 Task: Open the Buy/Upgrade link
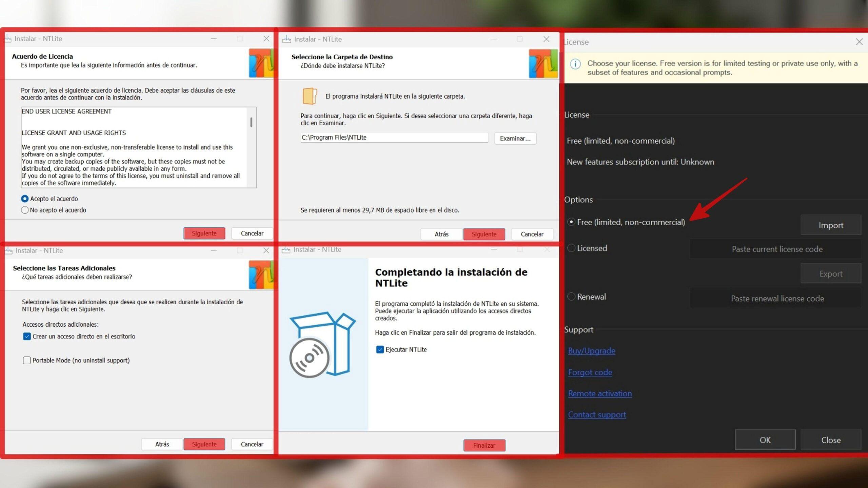[591, 351]
